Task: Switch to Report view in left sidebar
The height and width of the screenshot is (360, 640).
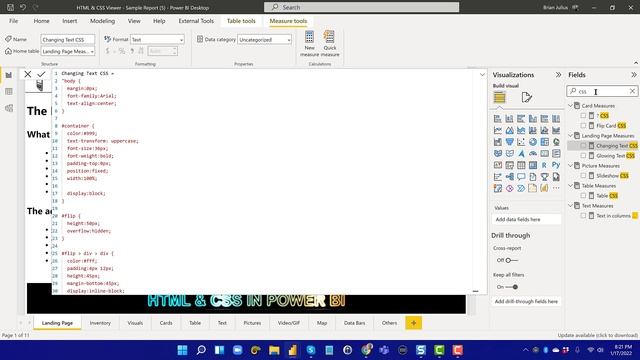Action: point(9,75)
